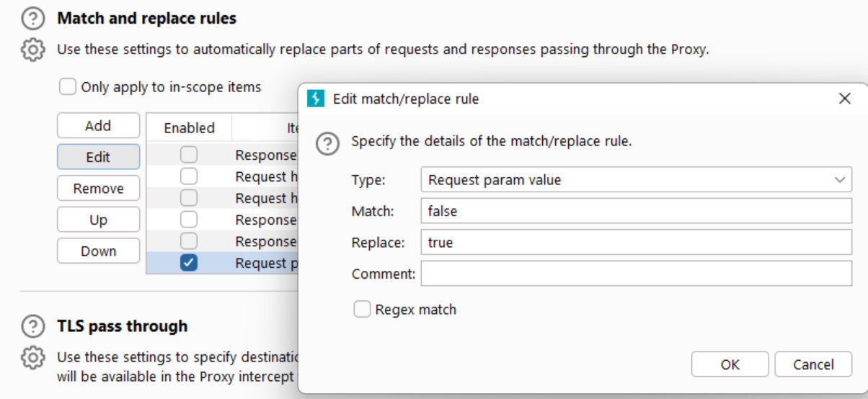The width and height of the screenshot is (868, 399).
Task: Click the Match field containing false
Action: click(635, 211)
